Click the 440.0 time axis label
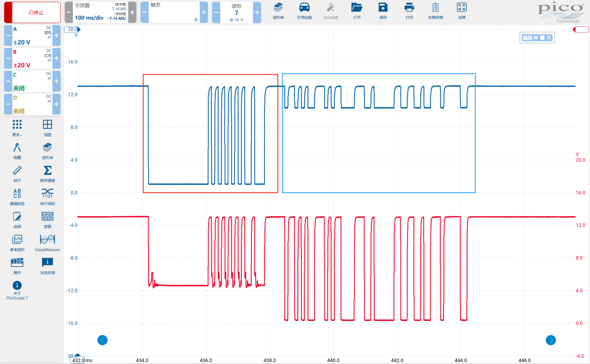The width and height of the screenshot is (590, 364). (333, 360)
